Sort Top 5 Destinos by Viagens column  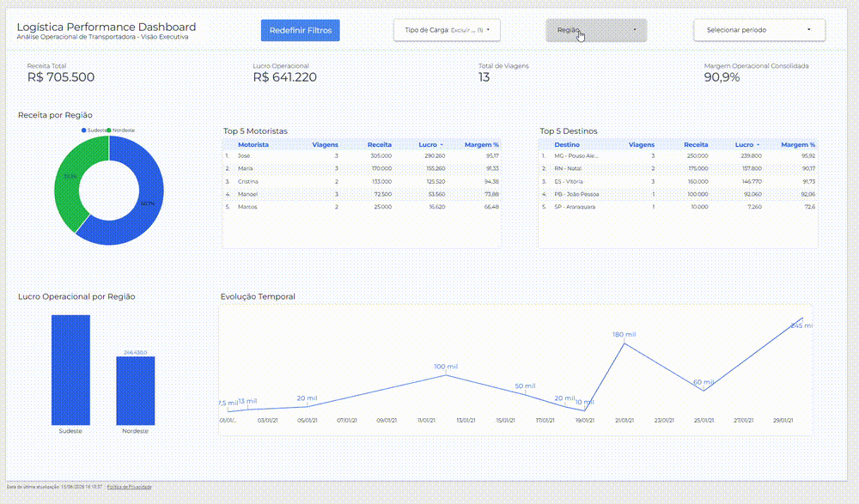(642, 144)
